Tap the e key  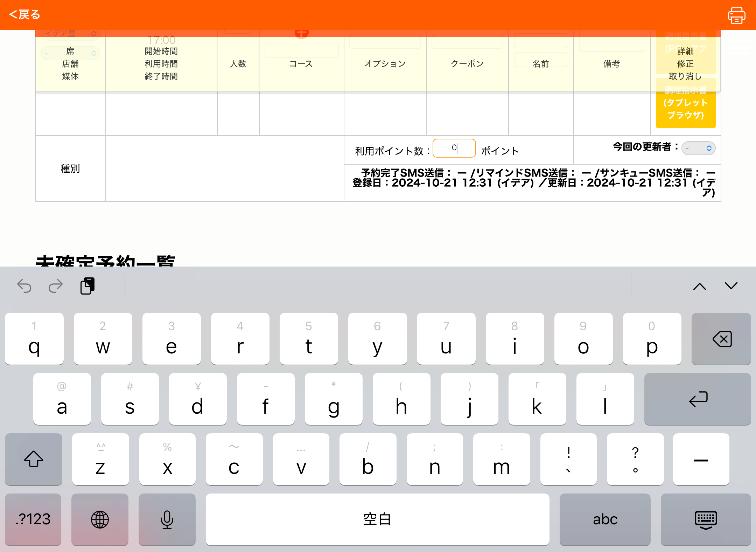point(171,339)
